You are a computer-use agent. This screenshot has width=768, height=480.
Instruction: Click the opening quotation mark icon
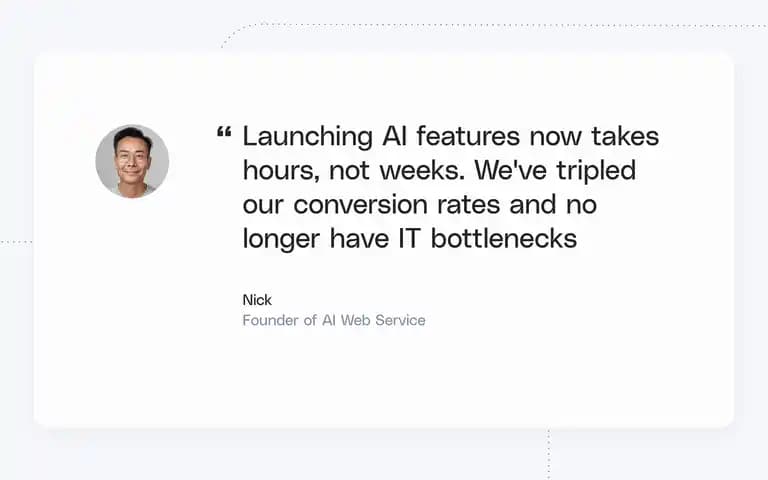point(224,133)
